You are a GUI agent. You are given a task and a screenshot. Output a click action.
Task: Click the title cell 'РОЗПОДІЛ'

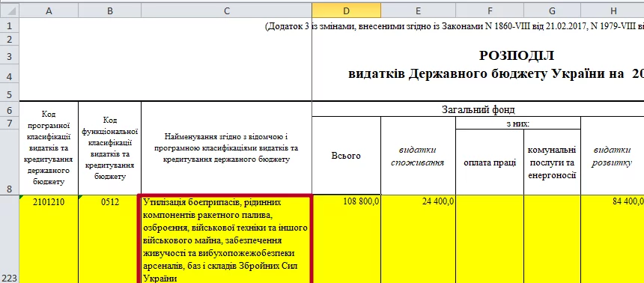[x=516, y=56]
